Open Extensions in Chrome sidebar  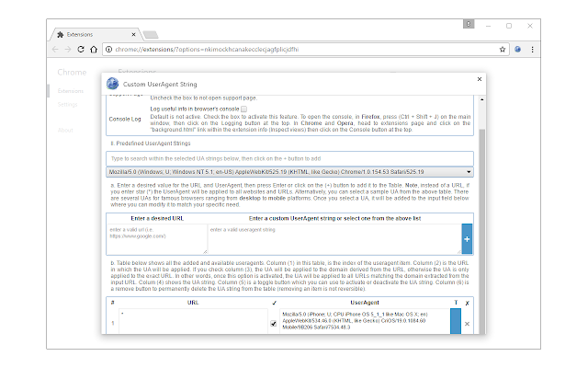[71, 91]
